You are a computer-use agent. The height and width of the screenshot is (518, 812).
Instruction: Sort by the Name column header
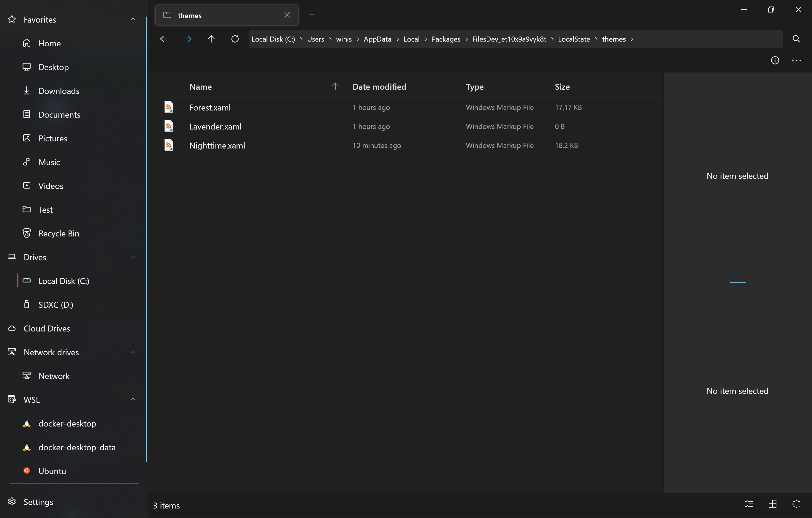point(200,87)
